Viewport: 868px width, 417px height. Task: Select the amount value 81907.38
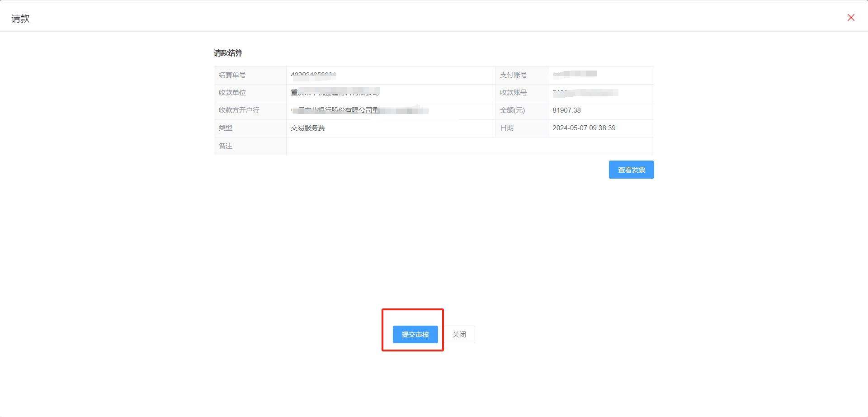[566, 110]
